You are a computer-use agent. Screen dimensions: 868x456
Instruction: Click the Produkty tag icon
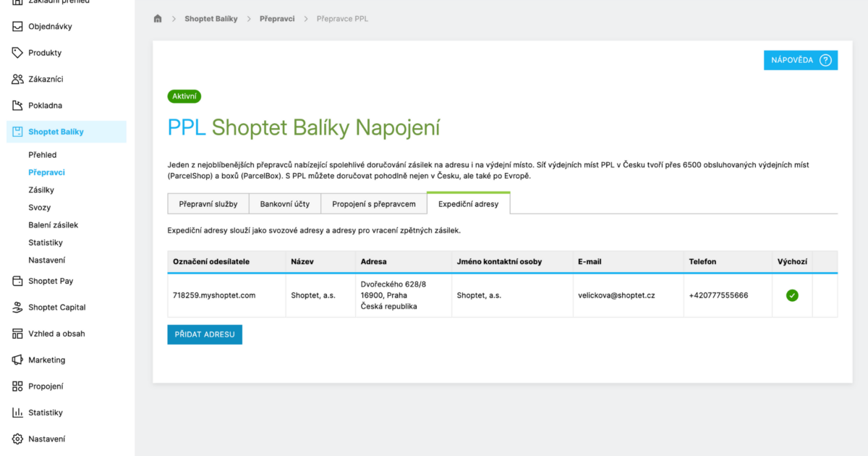point(17,53)
